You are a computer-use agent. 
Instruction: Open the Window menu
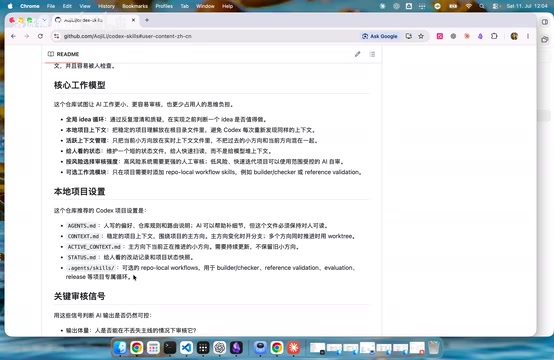pyautogui.click(x=205, y=6)
